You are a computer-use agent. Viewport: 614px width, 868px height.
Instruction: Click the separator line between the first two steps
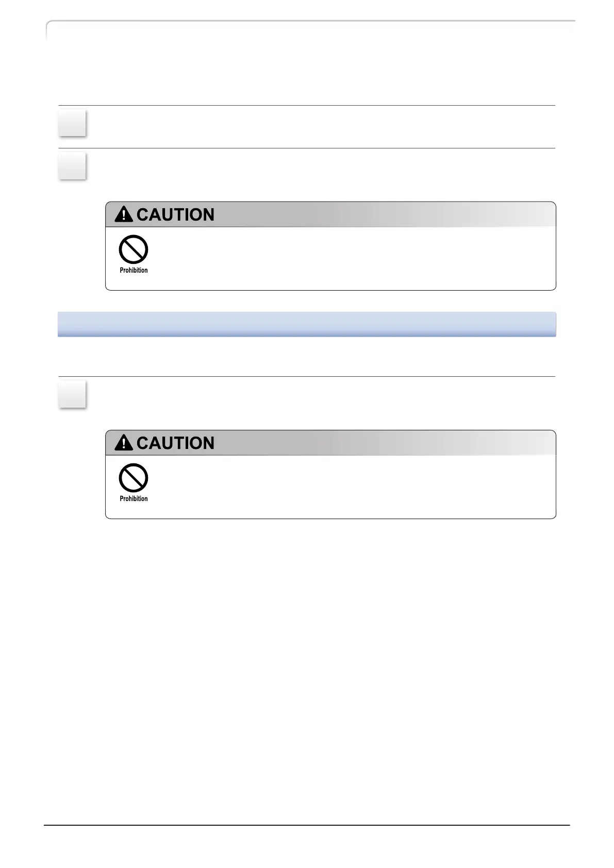(x=307, y=148)
